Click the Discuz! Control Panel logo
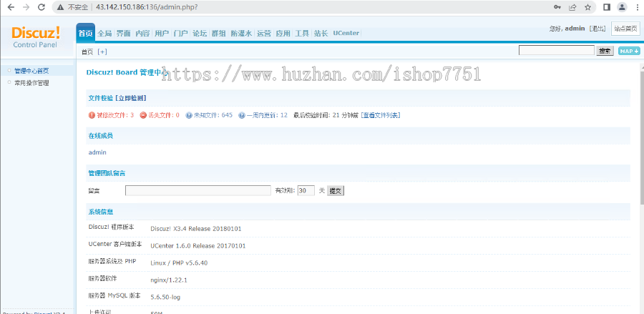 click(x=36, y=37)
